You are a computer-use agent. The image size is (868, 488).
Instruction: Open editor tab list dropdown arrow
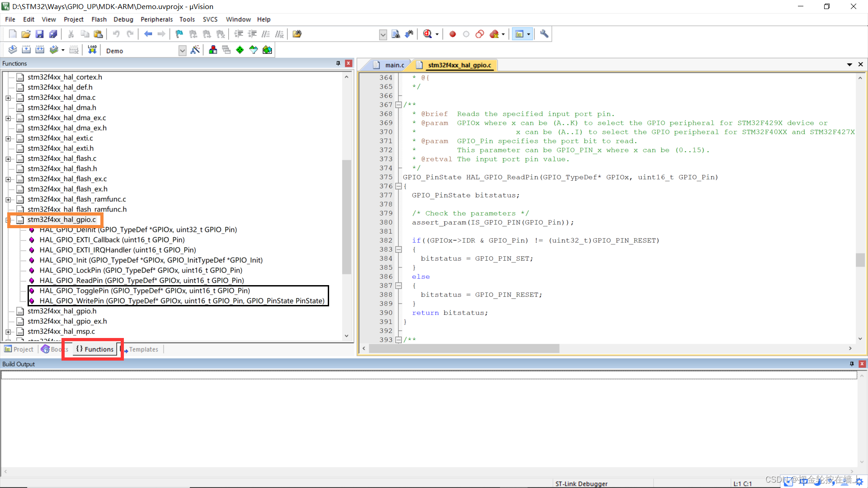[849, 65]
